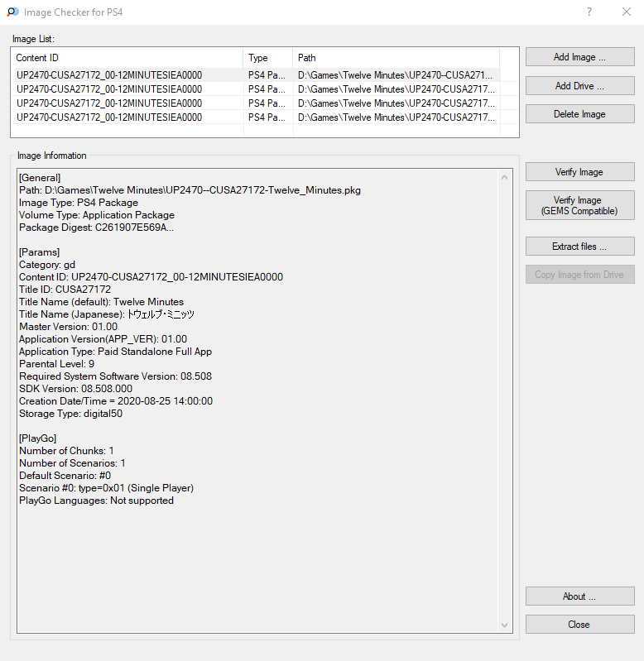This screenshot has width=644, height=661.
Task: Select row with path ending UP2470--CUSA271...
Action: tap(257, 75)
